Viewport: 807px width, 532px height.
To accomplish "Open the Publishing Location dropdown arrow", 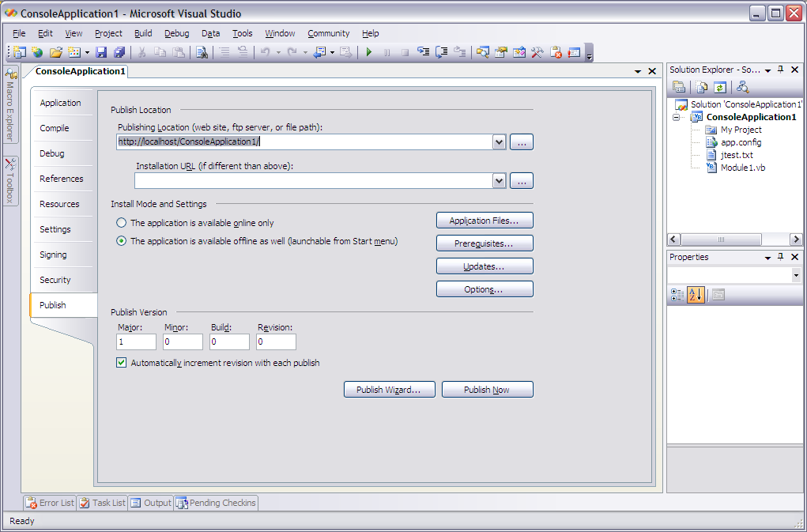I will point(499,142).
